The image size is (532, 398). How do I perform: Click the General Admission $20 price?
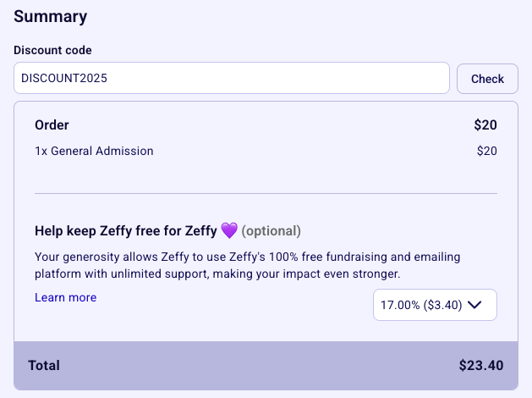487,151
